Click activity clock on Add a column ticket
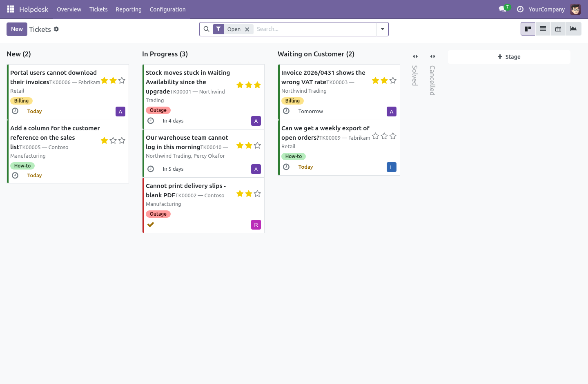 [15, 175]
